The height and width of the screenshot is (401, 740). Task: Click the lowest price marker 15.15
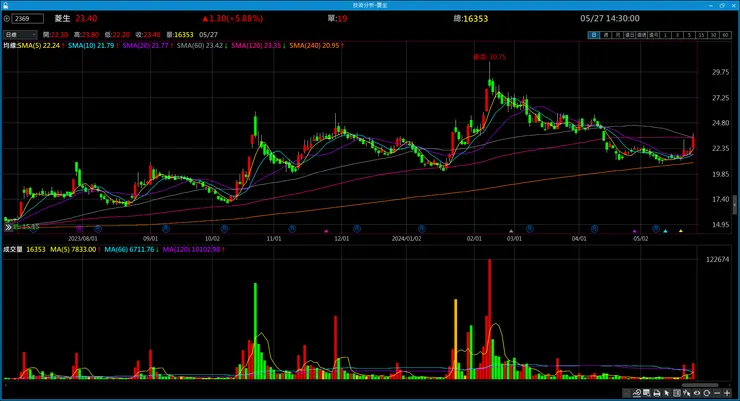[x=26, y=227]
